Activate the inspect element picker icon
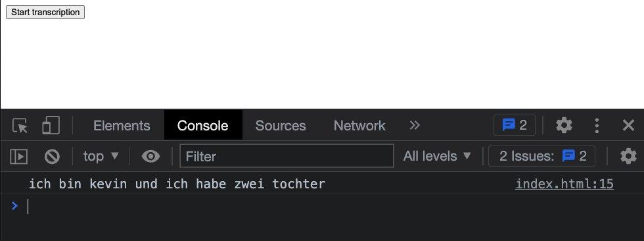The height and width of the screenshot is (241, 644). click(20, 125)
